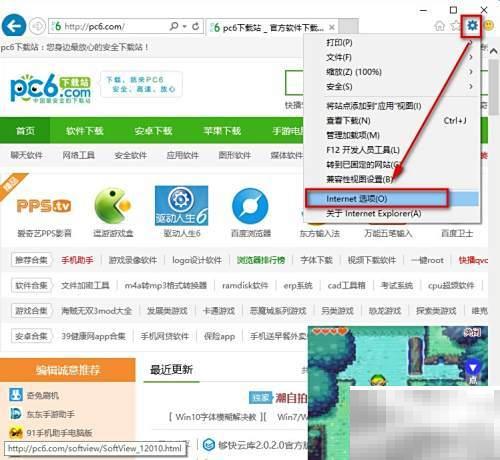Select 安全(S) menu entry
The height and width of the screenshot is (460, 500).
pyautogui.click(x=392, y=87)
